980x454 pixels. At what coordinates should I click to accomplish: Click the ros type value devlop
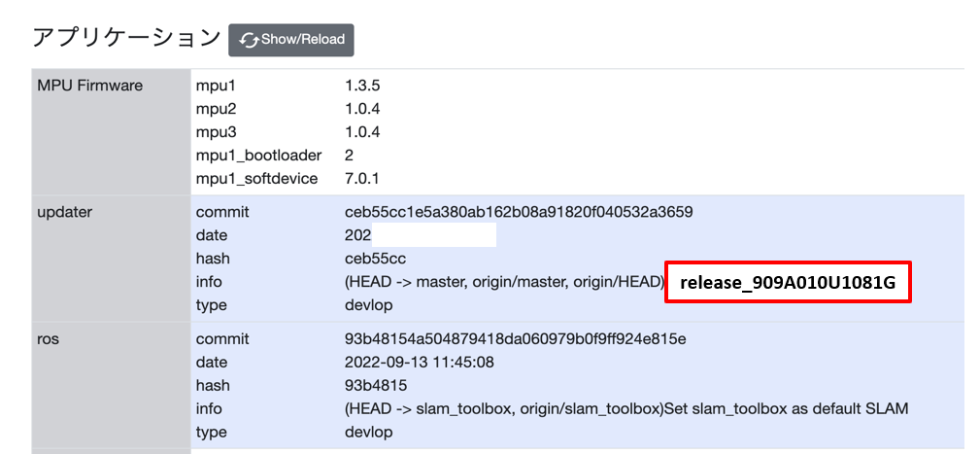click(x=369, y=433)
